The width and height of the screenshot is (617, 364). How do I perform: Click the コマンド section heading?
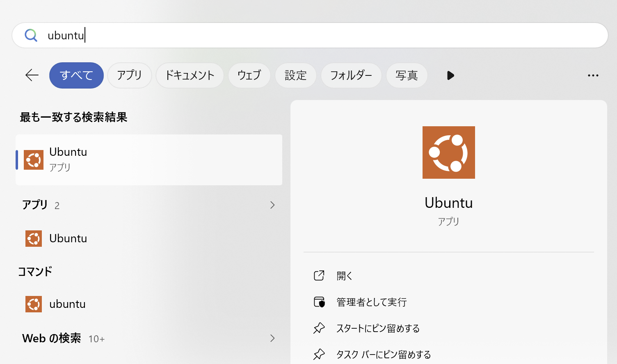click(35, 271)
